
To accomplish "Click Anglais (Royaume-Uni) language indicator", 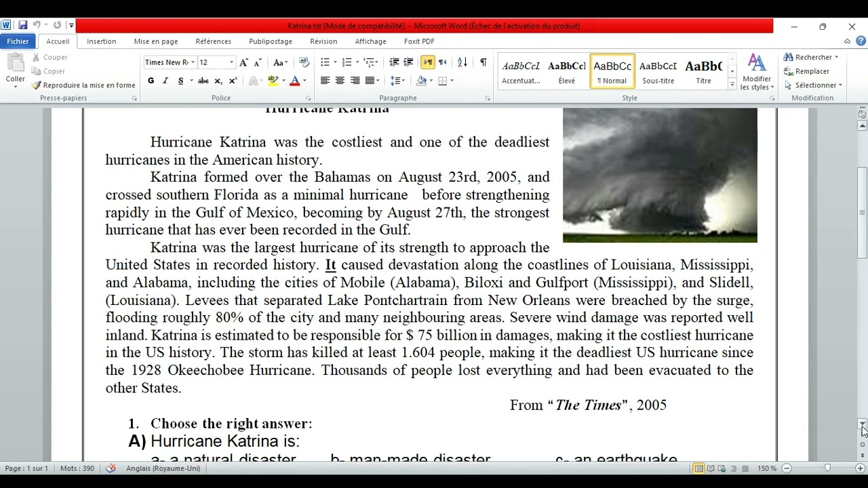I will pyautogui.click(x=163, y=468).
